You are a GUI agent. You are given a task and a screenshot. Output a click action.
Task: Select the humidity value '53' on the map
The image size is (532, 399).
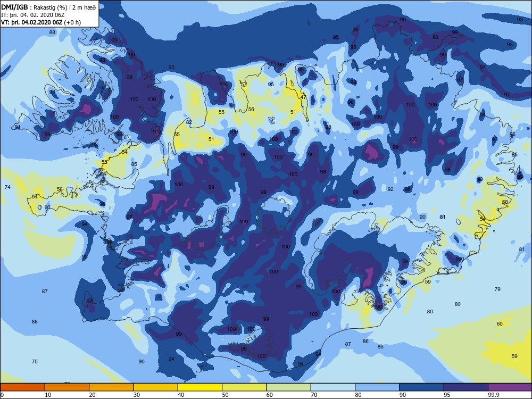coord(104,162)
